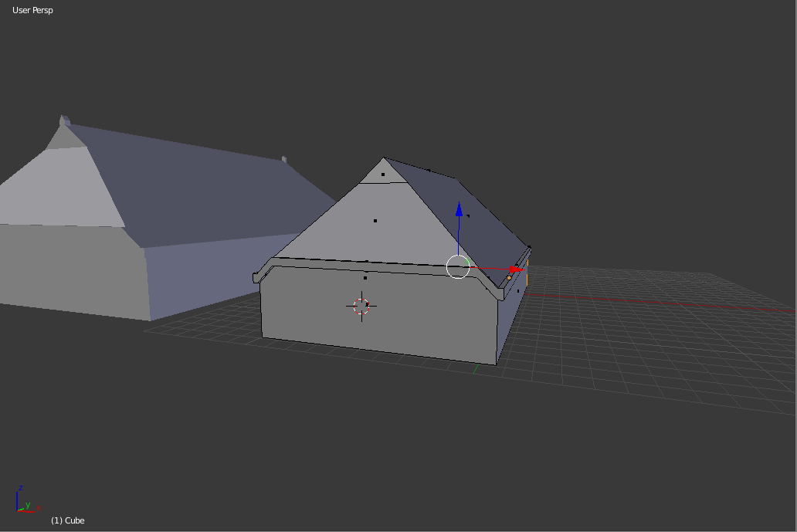Click the 'User Persp' view label
This screenshot has width=797, height=532.
point(32,10)
